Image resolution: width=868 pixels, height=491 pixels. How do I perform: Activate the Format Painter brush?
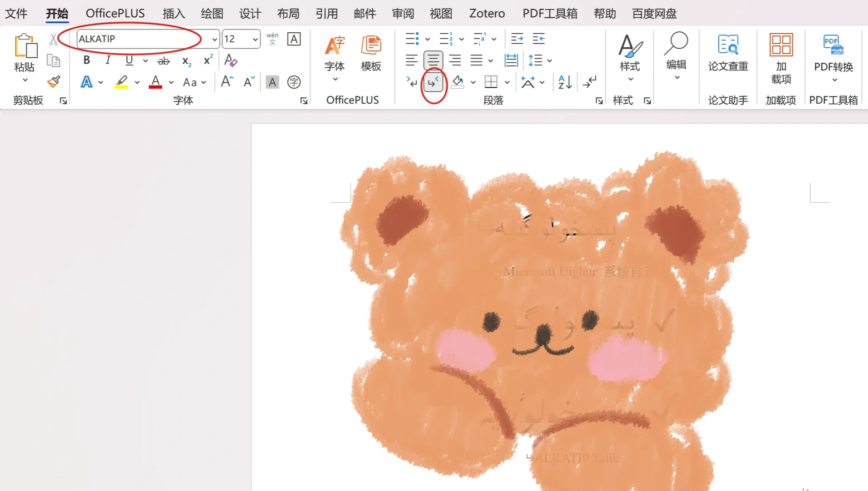54,82
